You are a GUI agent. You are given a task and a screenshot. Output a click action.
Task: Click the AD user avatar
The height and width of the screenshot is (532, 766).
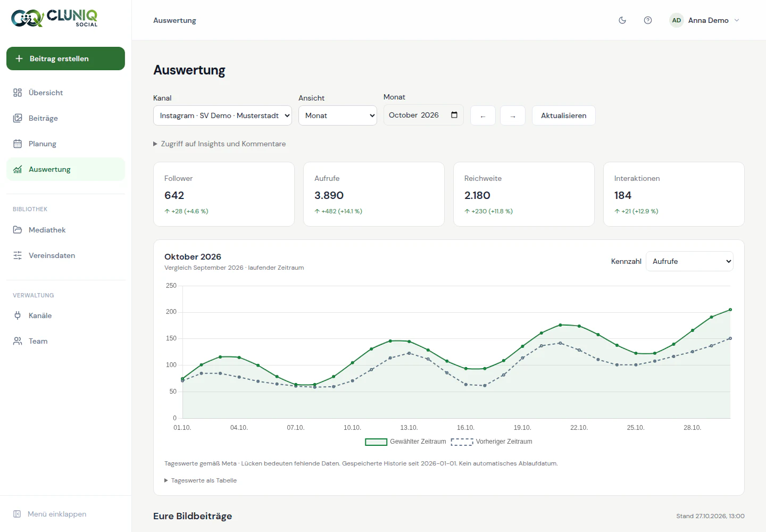click(677, 20)
